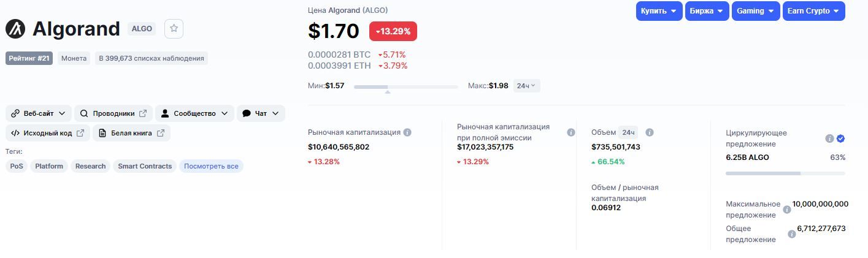The image size is (868, 258).
Task: Change the 24ч min/max range selector
Action: click(526, 86)
